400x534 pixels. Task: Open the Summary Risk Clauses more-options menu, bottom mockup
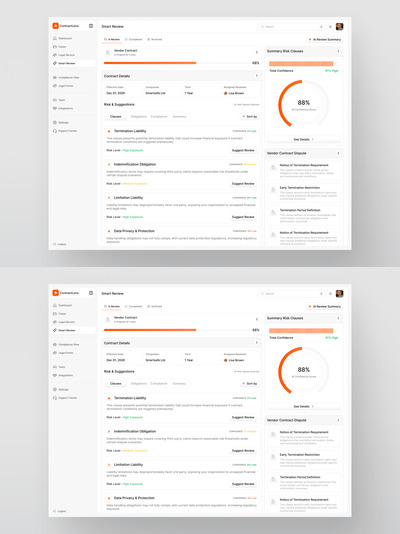pyautogui.click(x=338, y=318)
